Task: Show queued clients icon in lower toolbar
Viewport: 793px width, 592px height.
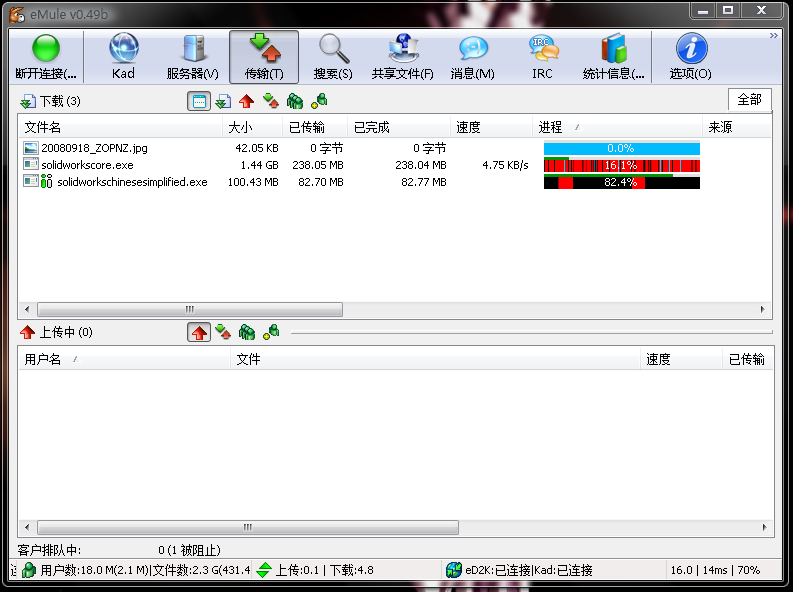Action: [247, 332]
